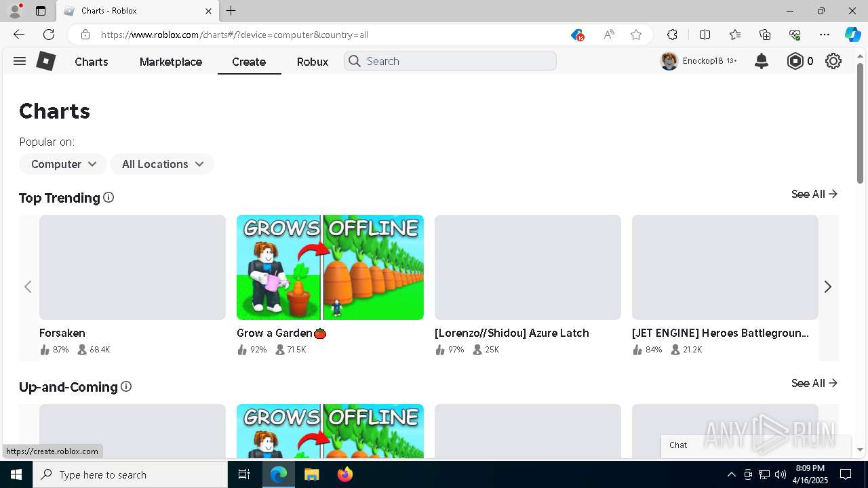Viewport: 868px width, 488px height.
Task: Open Edge Settings and more menu
Action: (825, 35)
